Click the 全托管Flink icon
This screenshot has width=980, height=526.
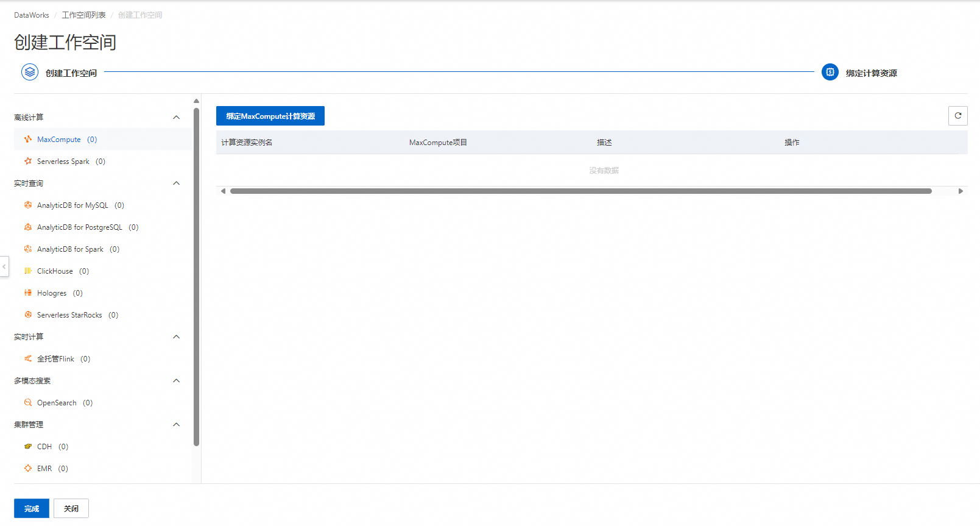(x=28, y=359)
